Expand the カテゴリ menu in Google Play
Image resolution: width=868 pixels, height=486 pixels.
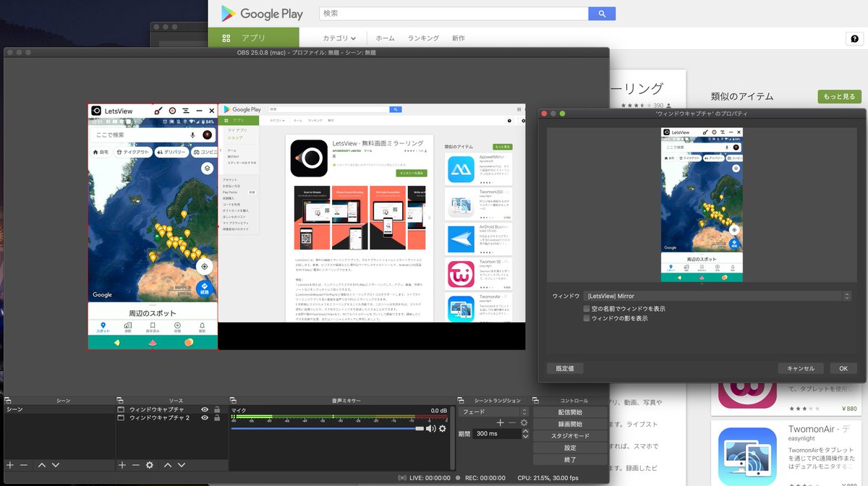click(x=339, y=38)
